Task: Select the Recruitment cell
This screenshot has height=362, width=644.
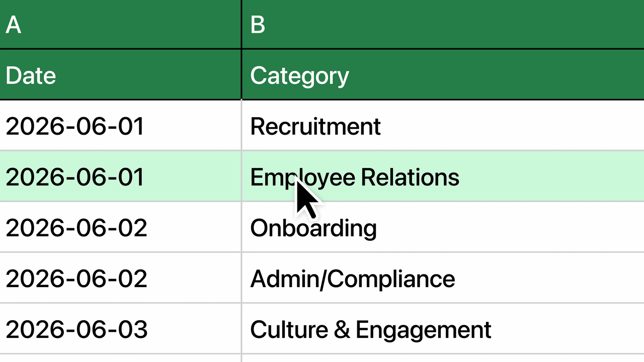Action: [x=443, y=125]
